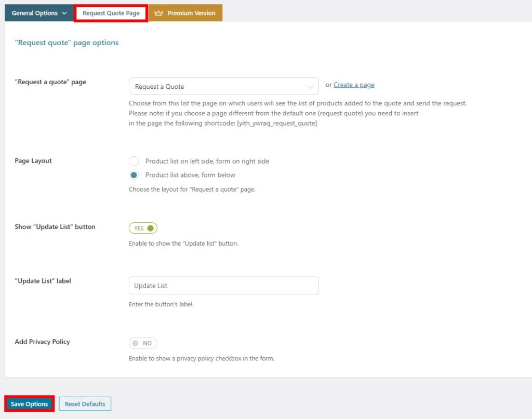Click the crown icon on Premium Version

158,13
